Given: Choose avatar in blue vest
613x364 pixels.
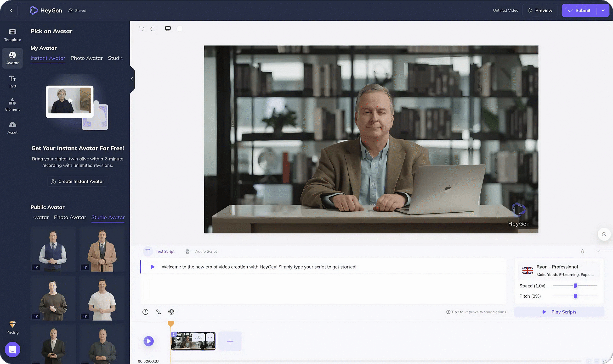Looking at the screenshot, I should (x=53, y=249).
